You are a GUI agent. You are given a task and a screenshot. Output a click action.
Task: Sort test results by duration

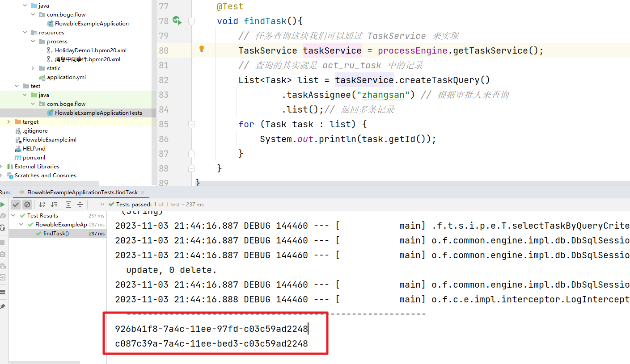tap(54, 205)
